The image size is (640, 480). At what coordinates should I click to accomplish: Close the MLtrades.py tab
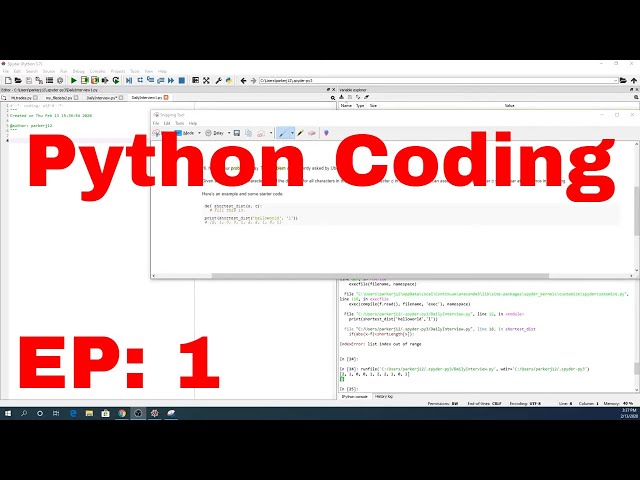pyautogui.click(x=36, y=98)
